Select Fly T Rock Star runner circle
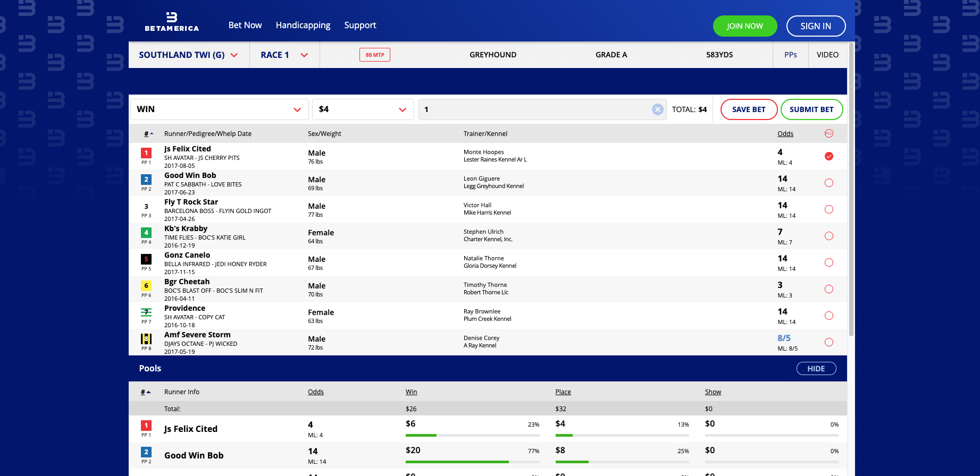980x476 pixels. 829,209
